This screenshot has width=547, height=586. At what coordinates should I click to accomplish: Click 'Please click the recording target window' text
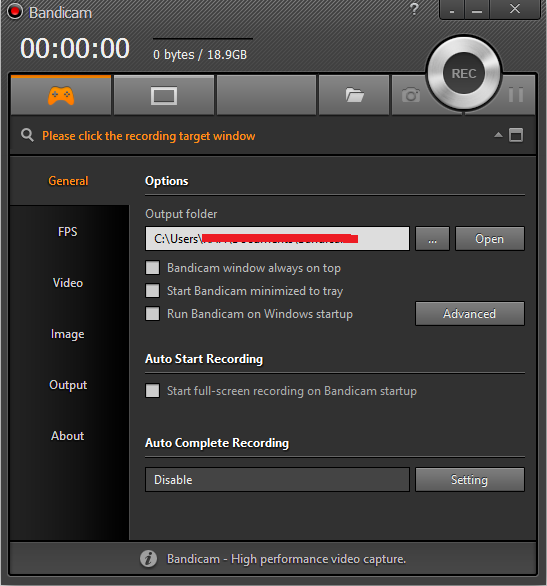148,136
